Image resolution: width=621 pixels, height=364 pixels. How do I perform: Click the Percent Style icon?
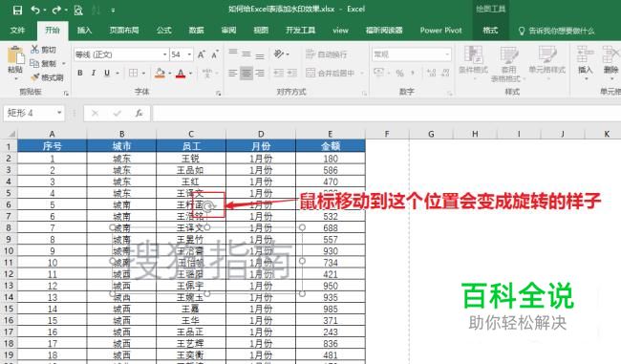399,73
